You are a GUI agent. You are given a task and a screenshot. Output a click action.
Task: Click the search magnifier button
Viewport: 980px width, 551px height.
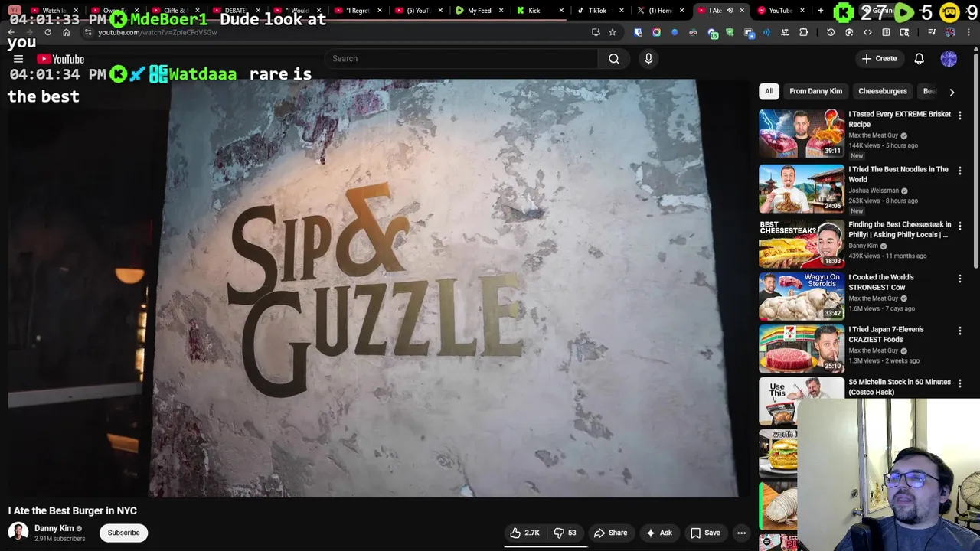[x=614, y=59]
